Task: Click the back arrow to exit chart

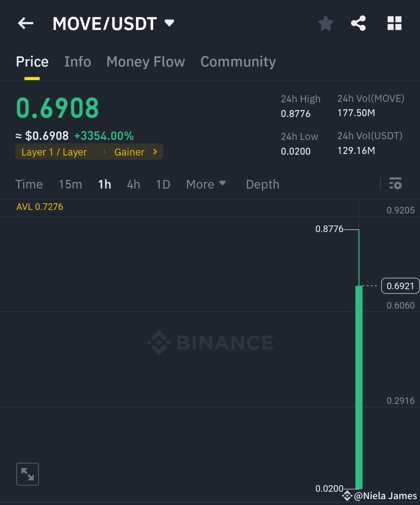Action: pos(26,23)
